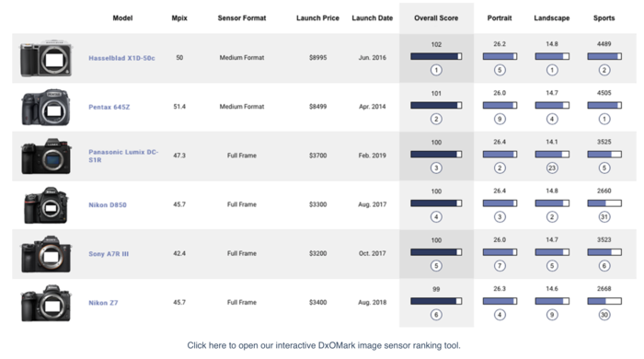Click the Sports column header
The image size is (644, 359).
pyautogui.click(x=604, y=18)
